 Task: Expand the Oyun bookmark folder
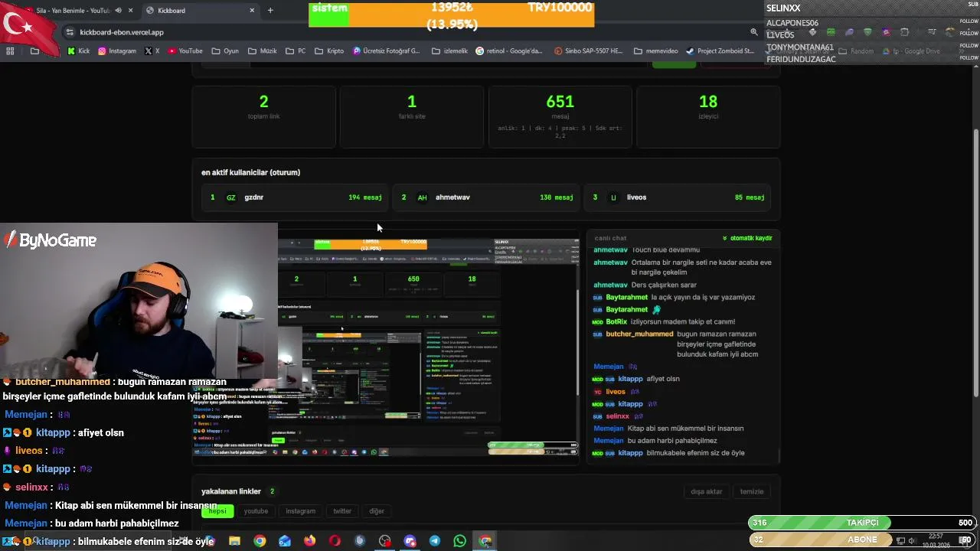tap(225, 51)
